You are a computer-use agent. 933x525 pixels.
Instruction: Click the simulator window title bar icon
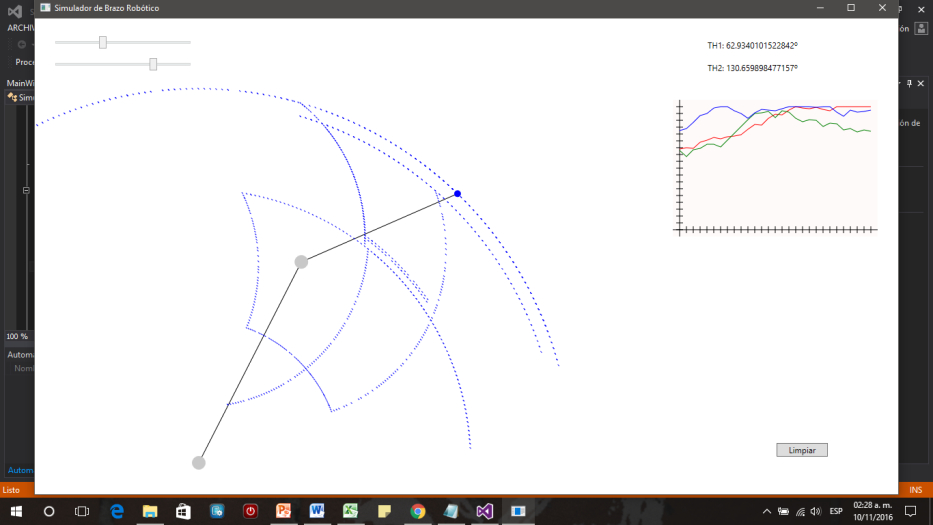(x=45, y=8)
